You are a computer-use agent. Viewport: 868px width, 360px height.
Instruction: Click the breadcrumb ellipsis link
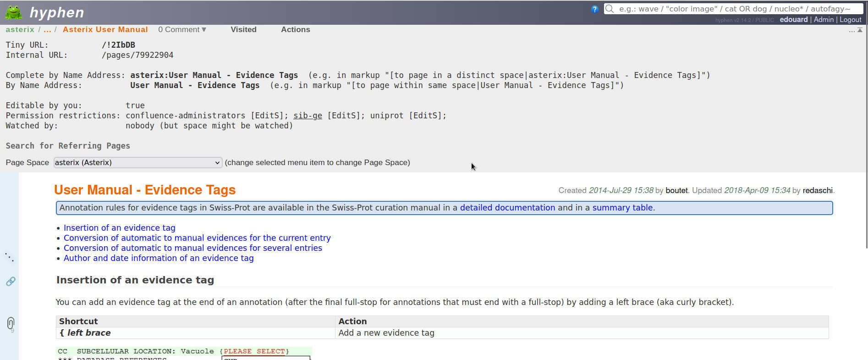point(47,29)
